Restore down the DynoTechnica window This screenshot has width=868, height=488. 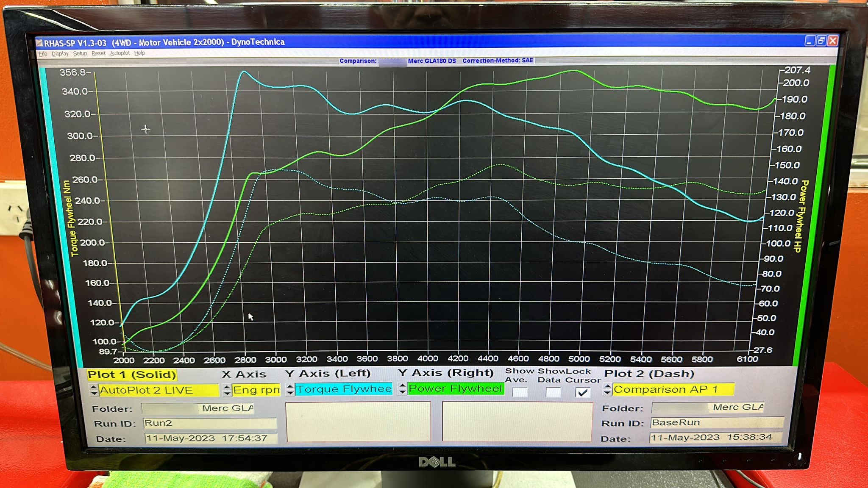(821, 41)
